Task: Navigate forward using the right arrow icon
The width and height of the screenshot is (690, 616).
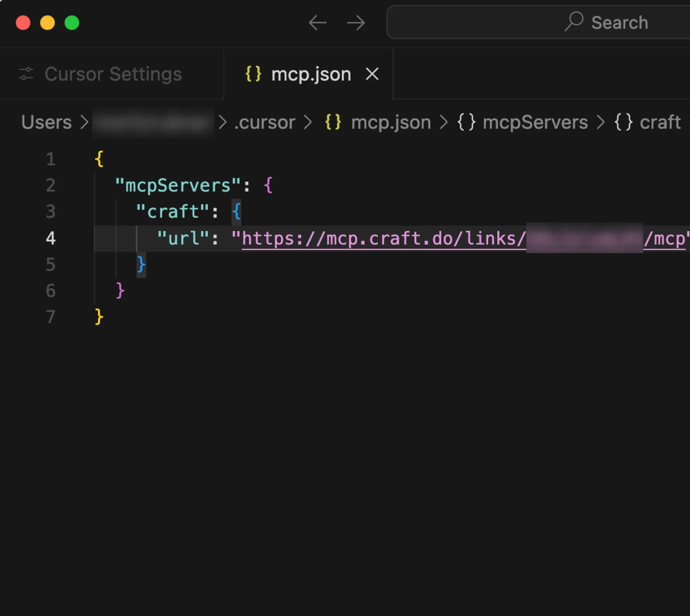Action: [355, 23]
